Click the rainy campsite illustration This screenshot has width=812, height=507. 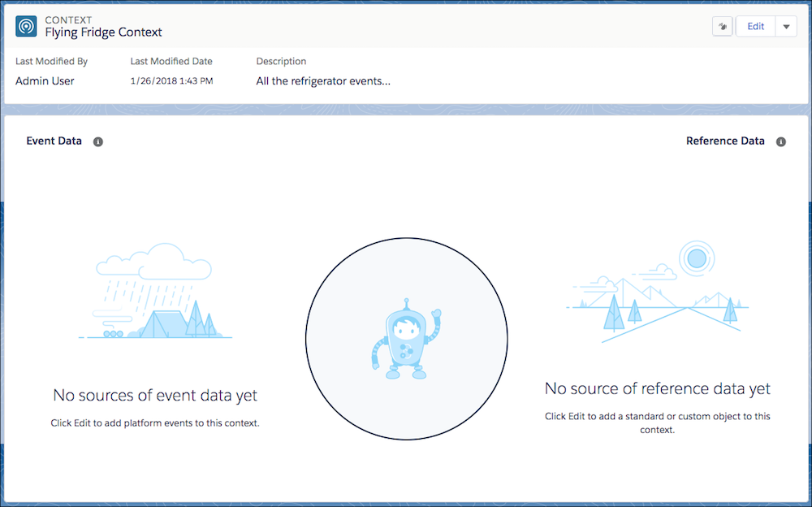click(155, 291)
